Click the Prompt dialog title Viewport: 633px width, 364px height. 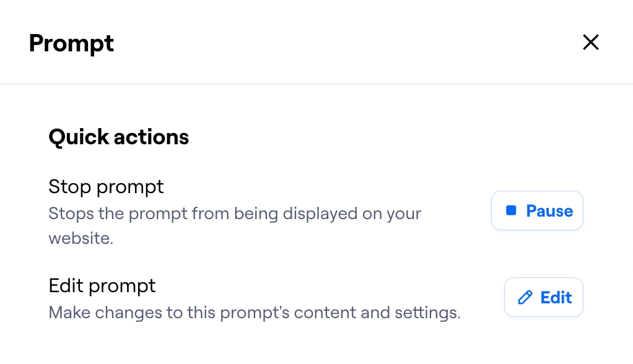pos(71,43)
